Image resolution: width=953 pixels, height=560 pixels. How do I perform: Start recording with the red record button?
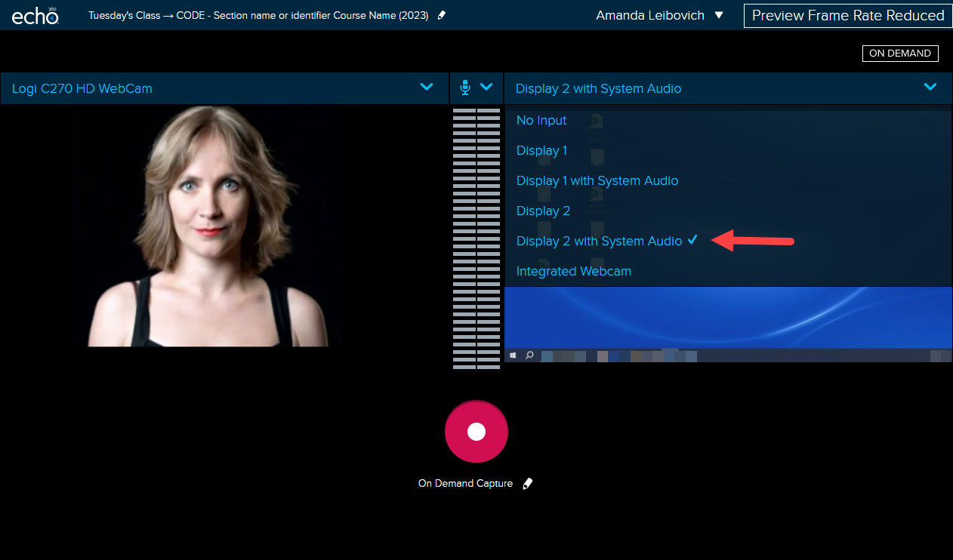476,431
